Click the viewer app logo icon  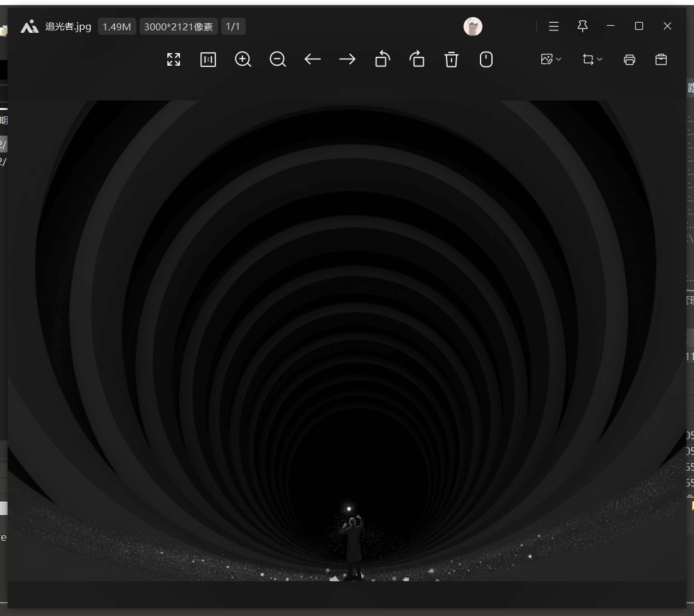coord(30,27)
